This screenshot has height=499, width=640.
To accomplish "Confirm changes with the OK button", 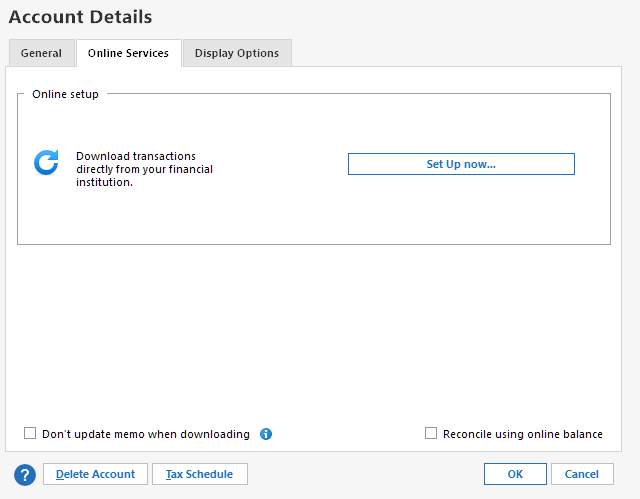I will pyautogui.click(x=515, y=474).
